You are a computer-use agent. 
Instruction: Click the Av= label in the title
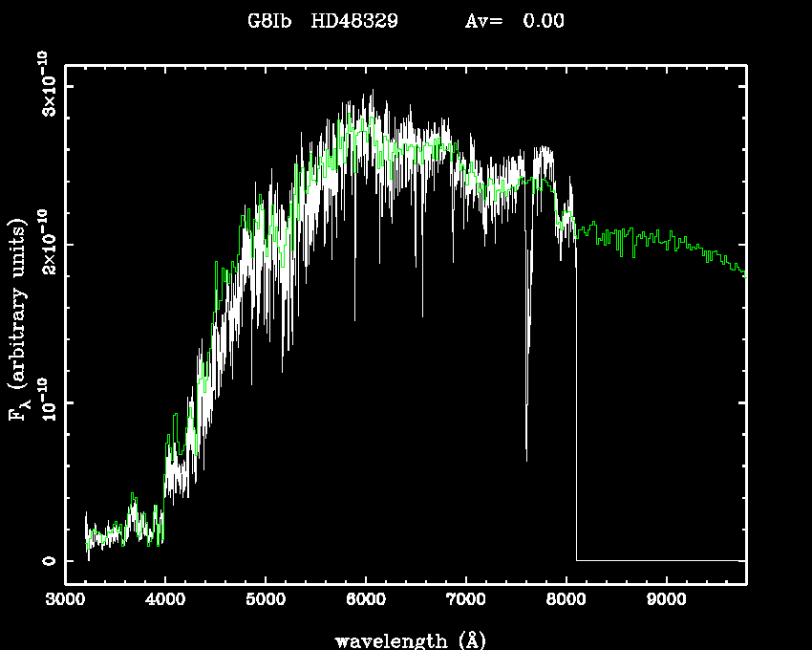[483, 21]
